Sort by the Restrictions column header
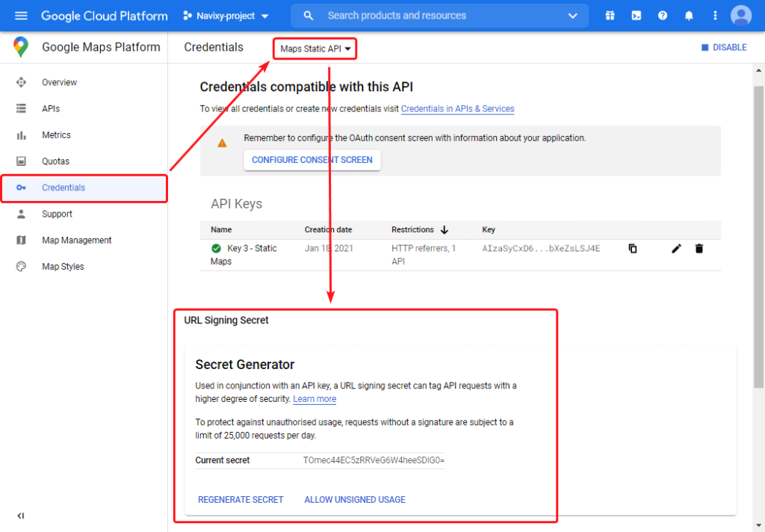Image resolution: width=765 pixels, height=532 pixels. (x=412, y=230)
